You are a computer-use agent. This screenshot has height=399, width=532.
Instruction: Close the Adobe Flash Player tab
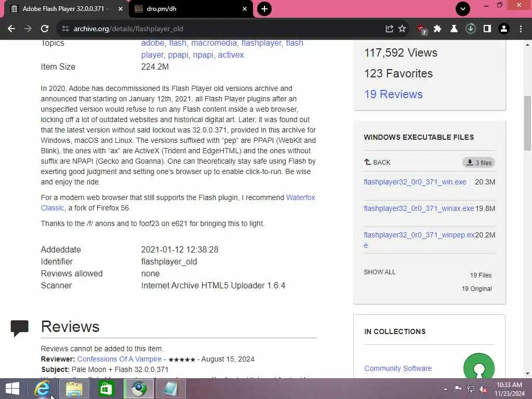click(x=121, y=9)
